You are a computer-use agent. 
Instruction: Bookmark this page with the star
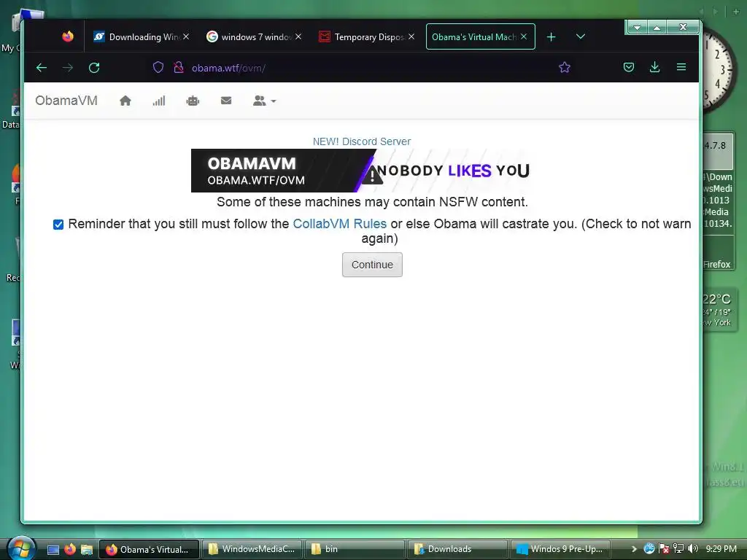565,68
